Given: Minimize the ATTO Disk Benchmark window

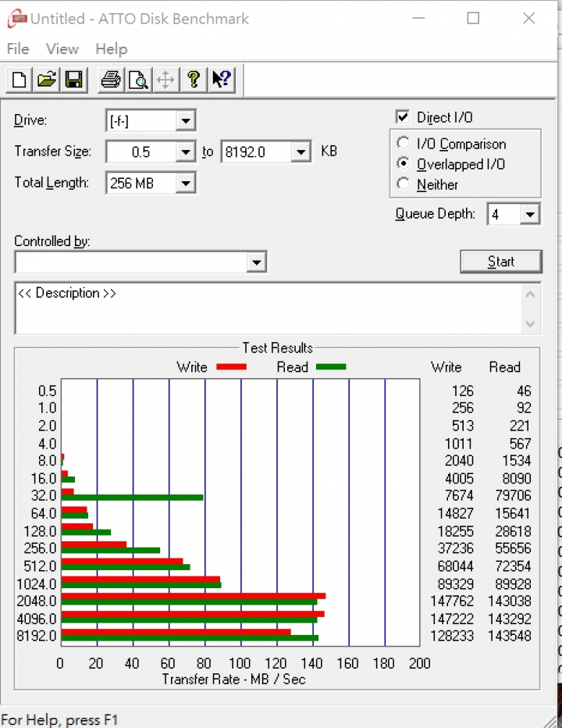Looking at the screenshot, I should click(x=418, y=18).
